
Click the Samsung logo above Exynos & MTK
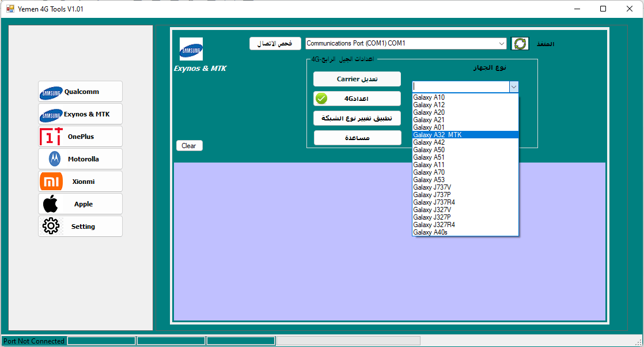coord(191,50)
